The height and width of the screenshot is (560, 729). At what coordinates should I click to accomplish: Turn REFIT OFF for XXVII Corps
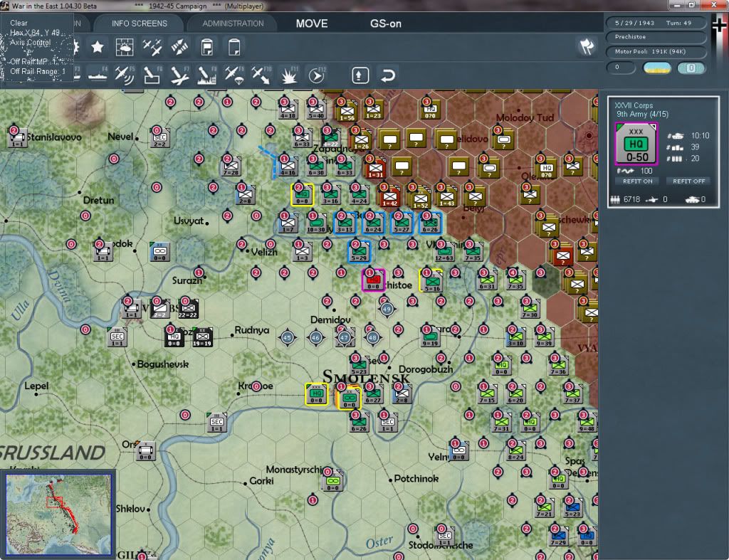(689, 181)
